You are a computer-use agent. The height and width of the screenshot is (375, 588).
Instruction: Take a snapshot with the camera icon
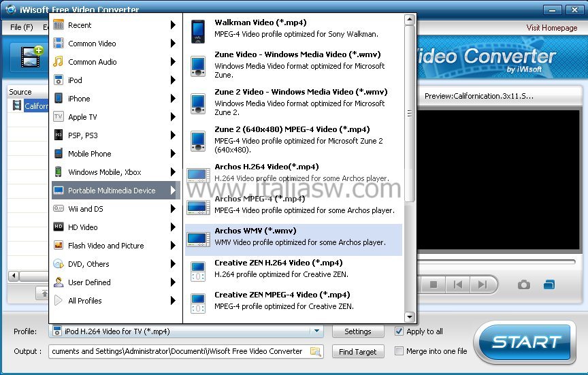click(x=524, y=285)
